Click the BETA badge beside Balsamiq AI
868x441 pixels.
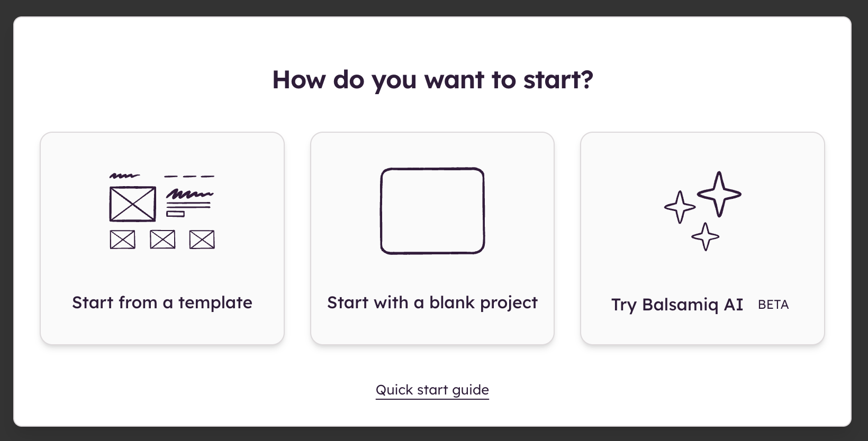click(x=773, y=305)
